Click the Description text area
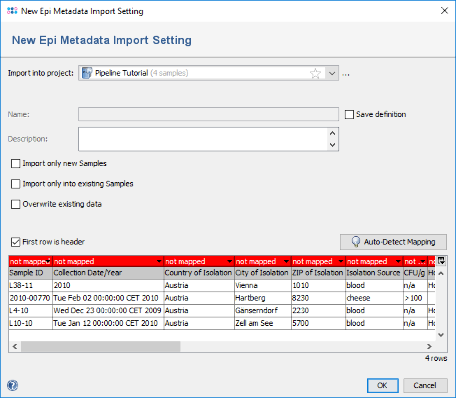The width and height of the screenshot is (456, 398). click(x=203, y=139)
